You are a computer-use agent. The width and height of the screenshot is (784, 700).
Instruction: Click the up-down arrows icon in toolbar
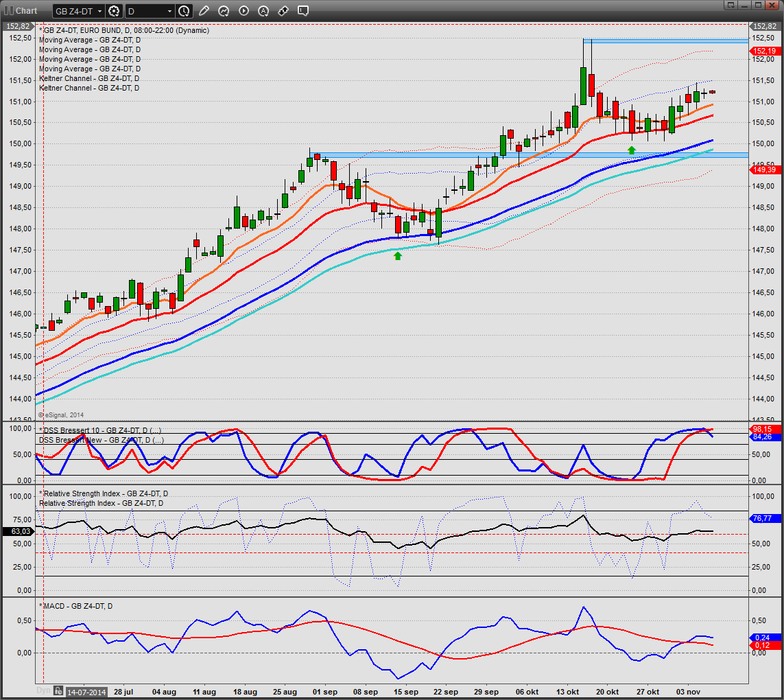tap(283, 11)
